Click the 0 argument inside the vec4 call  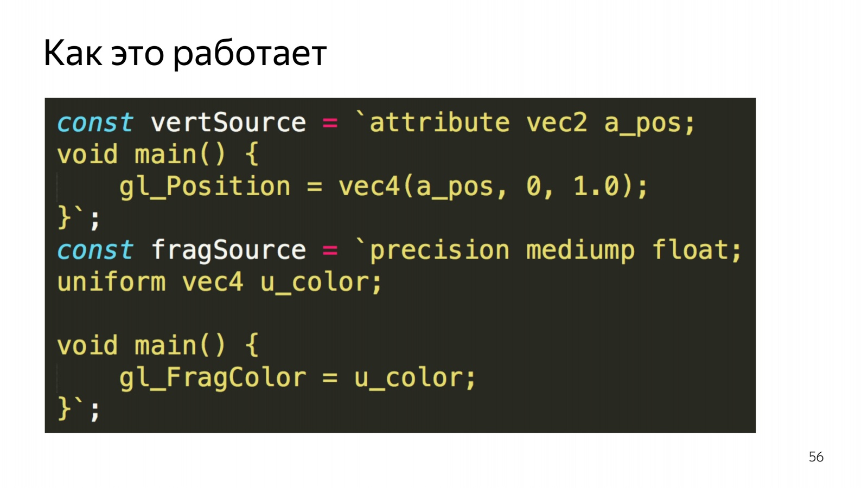click(534, 187)
